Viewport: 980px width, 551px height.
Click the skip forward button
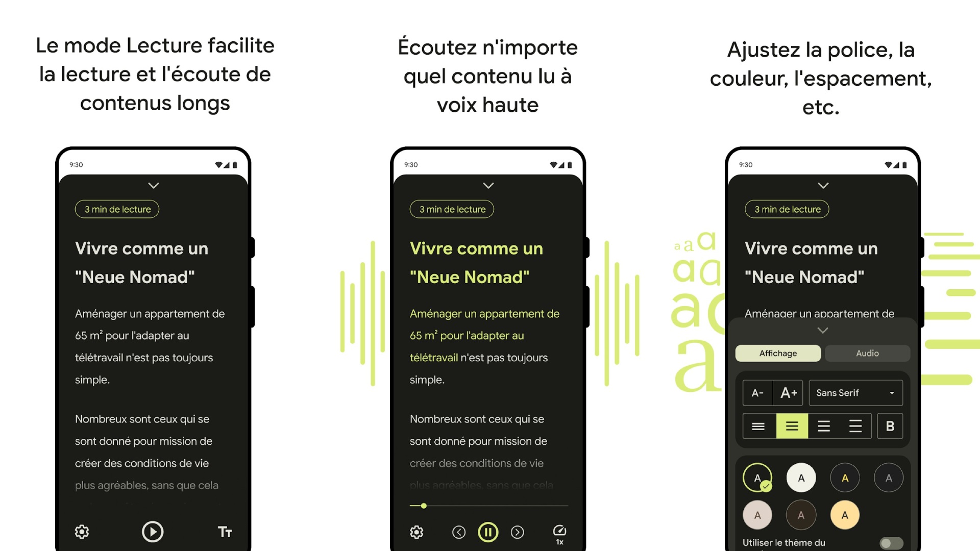[517, 531]
